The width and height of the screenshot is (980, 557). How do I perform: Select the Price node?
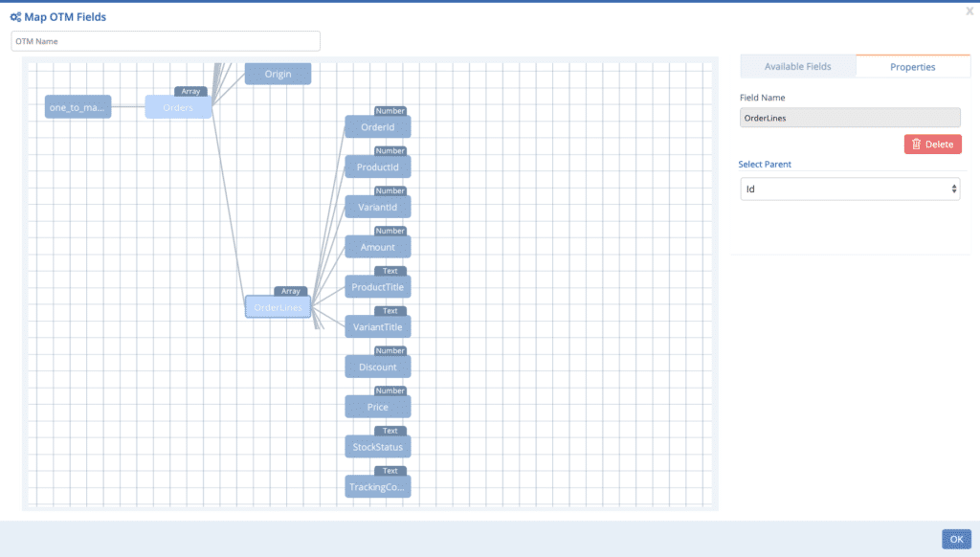click(377, 407)
